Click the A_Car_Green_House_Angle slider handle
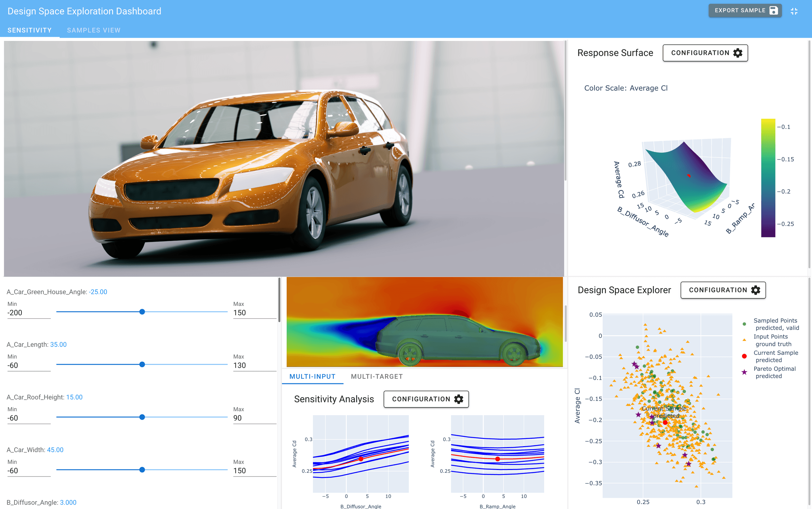 point(142,312)
